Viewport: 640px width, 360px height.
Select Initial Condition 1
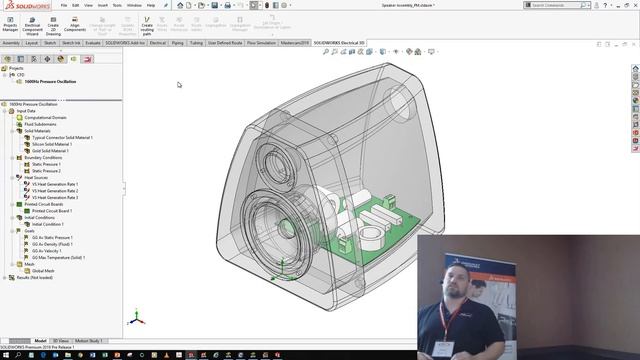coord(47,224)
